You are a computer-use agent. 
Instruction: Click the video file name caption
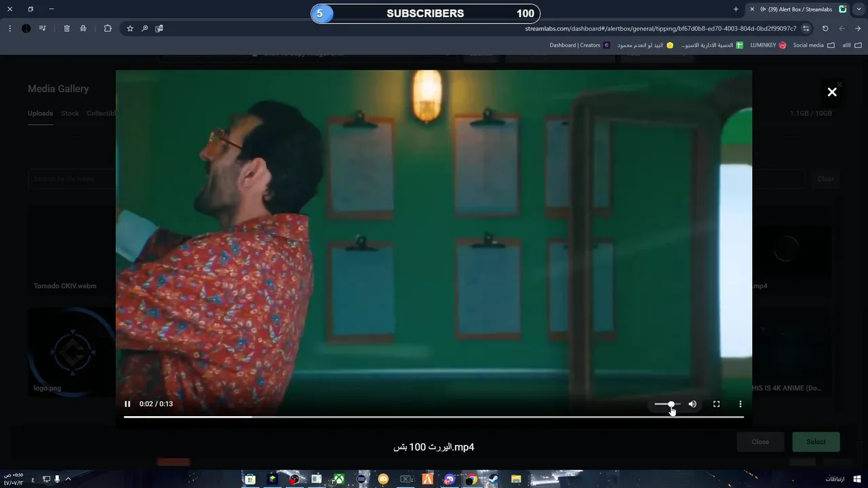433,447
